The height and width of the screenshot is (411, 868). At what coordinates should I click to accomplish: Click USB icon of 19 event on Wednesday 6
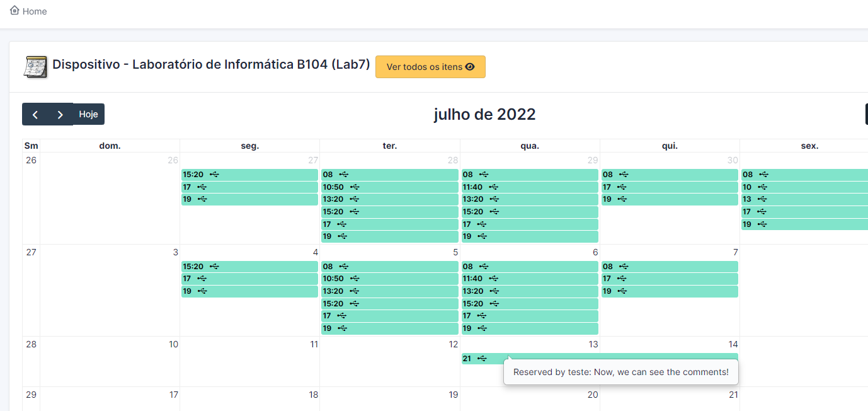(482, 328)
